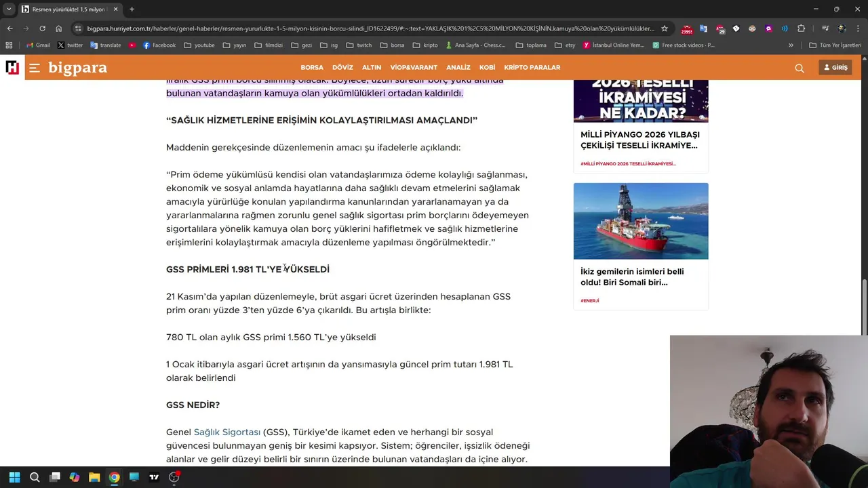Open the Windows Start menu
The image size is (868, 488).
[x=15, y=477]
